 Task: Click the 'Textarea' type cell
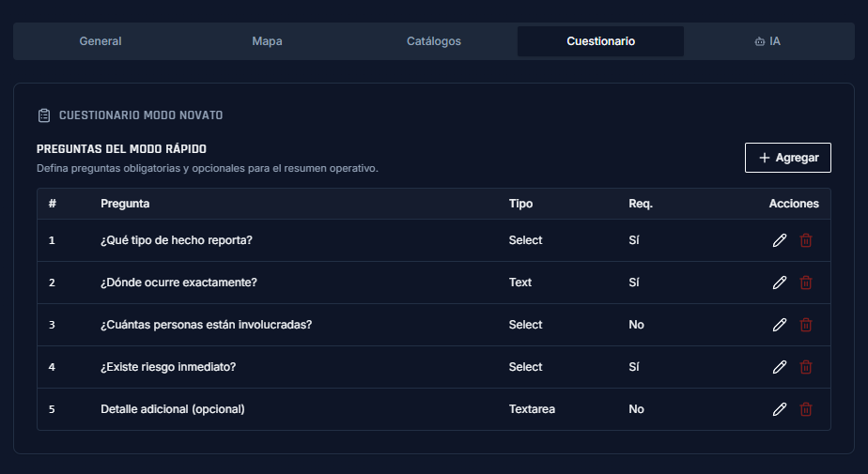(x=532, y=409)
